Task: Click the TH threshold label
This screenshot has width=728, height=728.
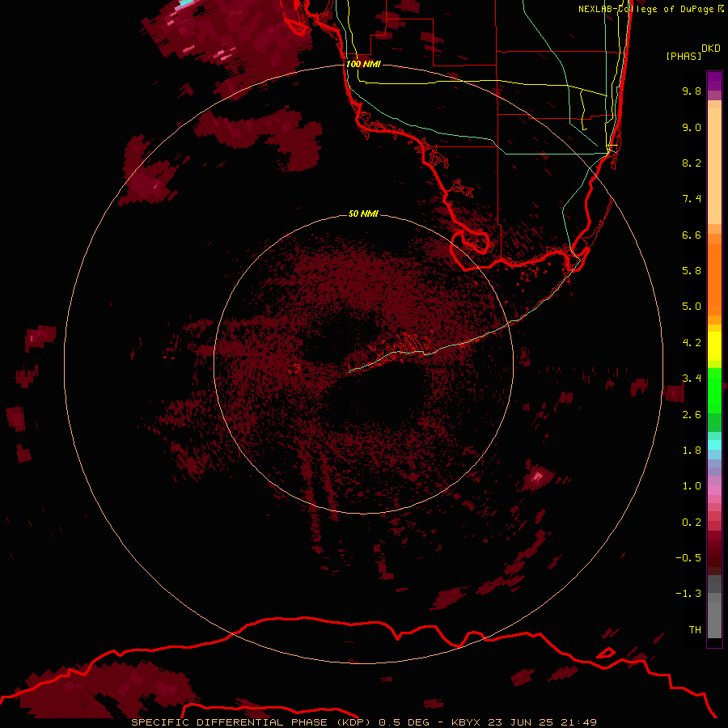Action: (x=695, y=630)
